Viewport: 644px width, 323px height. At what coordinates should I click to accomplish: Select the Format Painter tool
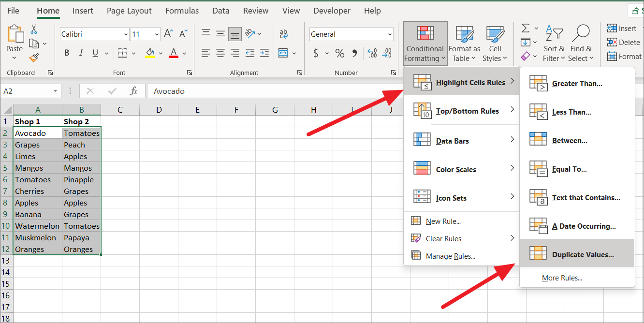(x=33, y=58)
